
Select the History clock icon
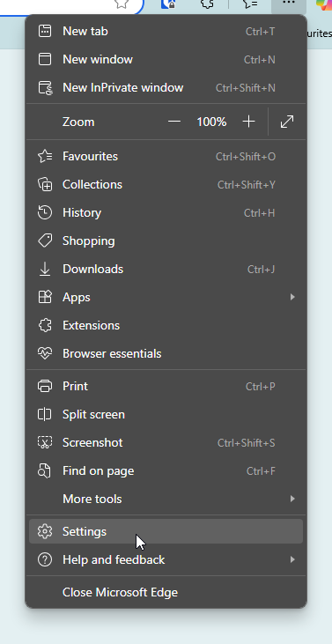(x=45, y=212)
